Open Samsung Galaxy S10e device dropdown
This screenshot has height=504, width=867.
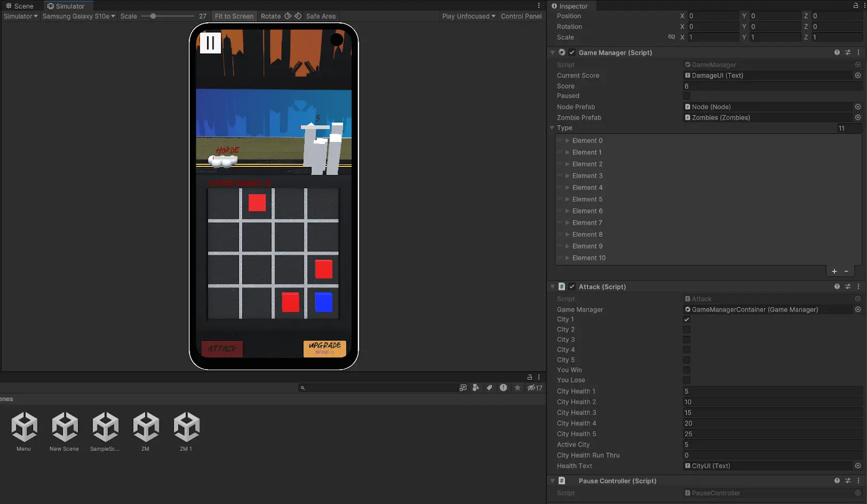pyautogui.click(x=79, y=16)
